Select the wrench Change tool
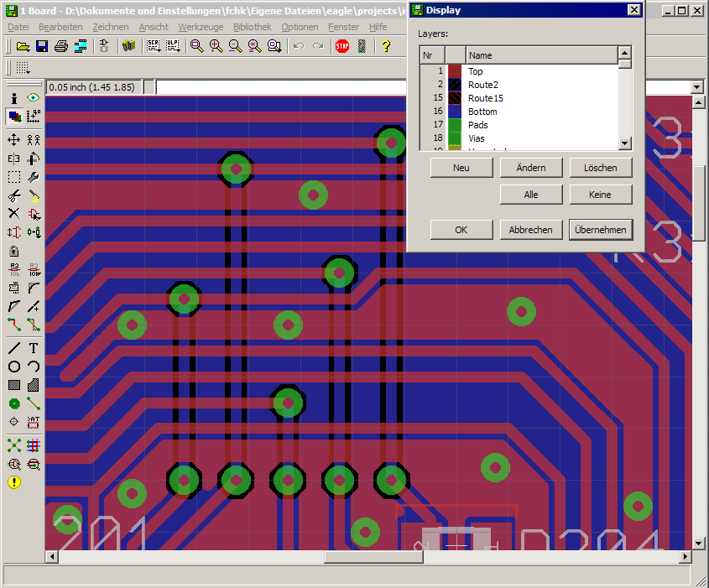The width and height of the screenshot is (709, 588). coord(34,177)
